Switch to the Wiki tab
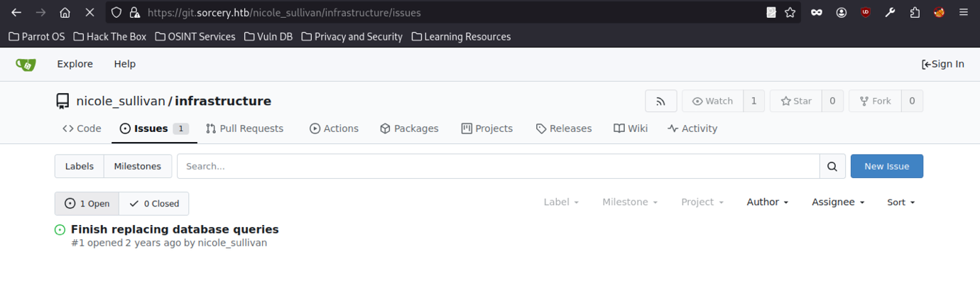The height and width of the screenshot is (291, 980). [631, 128]
